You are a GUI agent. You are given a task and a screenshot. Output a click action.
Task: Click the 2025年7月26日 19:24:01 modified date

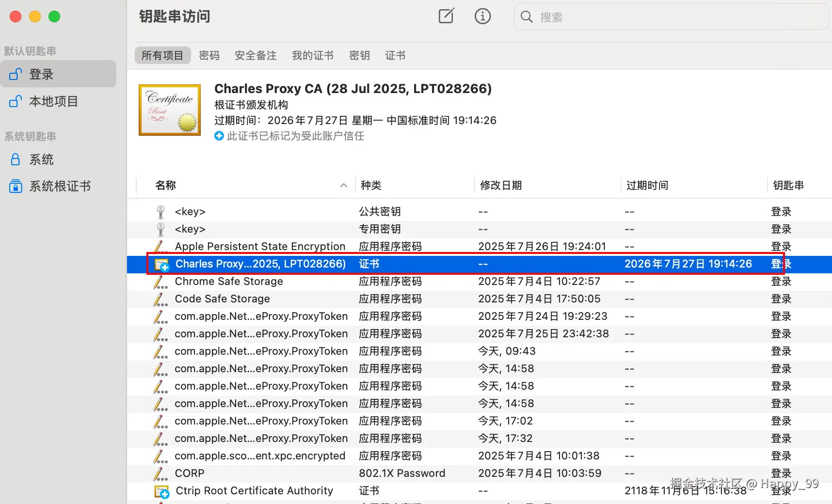click(x=542, y=247)
